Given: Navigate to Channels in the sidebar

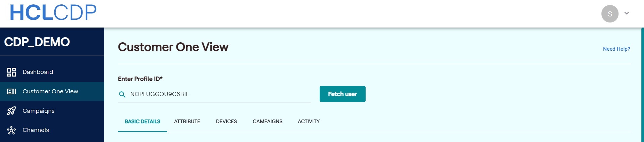Looking at the screenshot, I should click(36, 130).
